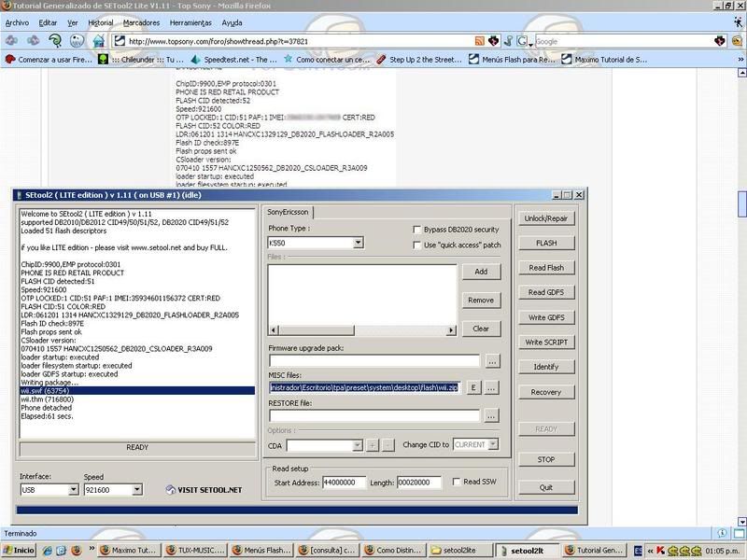Viewport: 747px width, 560px height.
Task: Click Write GDFS button
Action: (x=546, y=317)
